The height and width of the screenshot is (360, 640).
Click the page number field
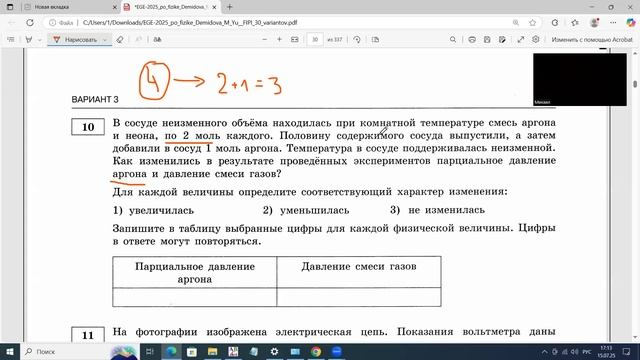[x=315, y=40]
